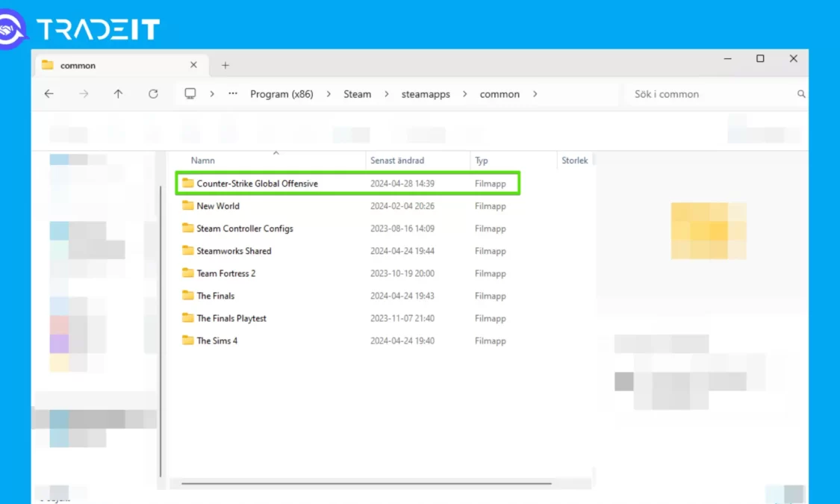This screenshot has height=504, width=840.
Task: Click date 2024-04-24 19:40
Action: [x=402, y=340]
